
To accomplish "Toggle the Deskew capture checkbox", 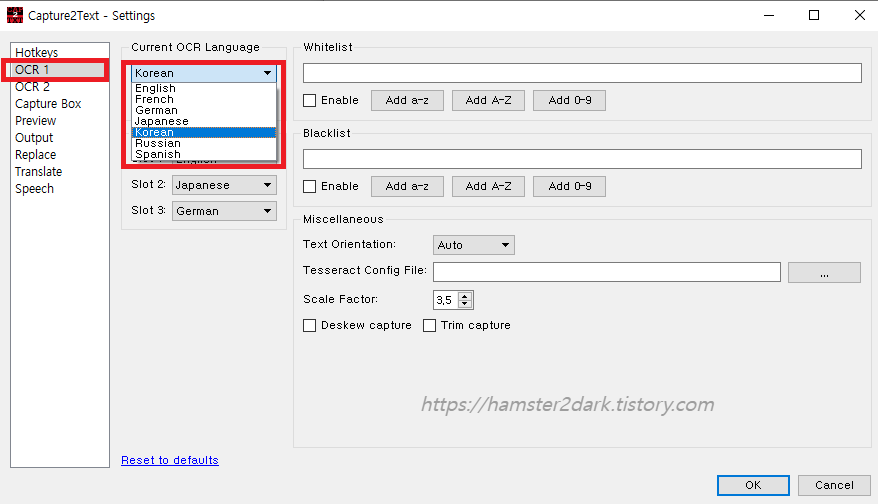I will (x=310, y=325).
